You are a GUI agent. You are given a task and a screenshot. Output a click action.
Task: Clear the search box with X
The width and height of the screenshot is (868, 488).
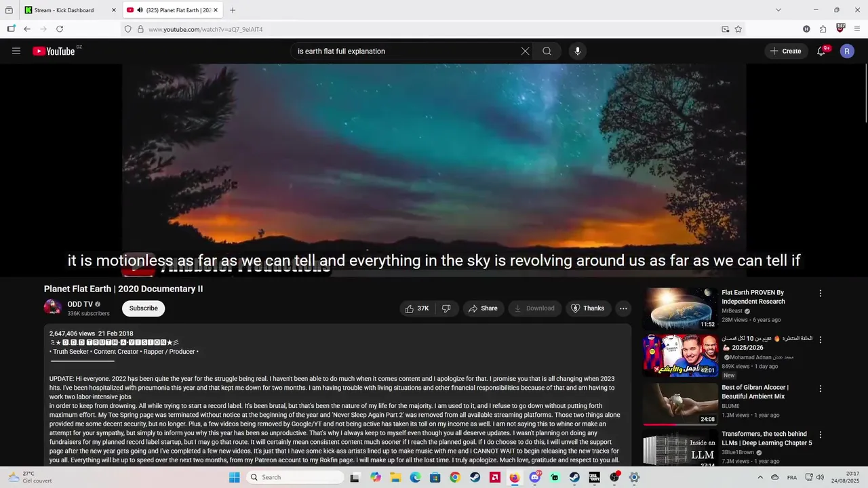pos(525,51)
